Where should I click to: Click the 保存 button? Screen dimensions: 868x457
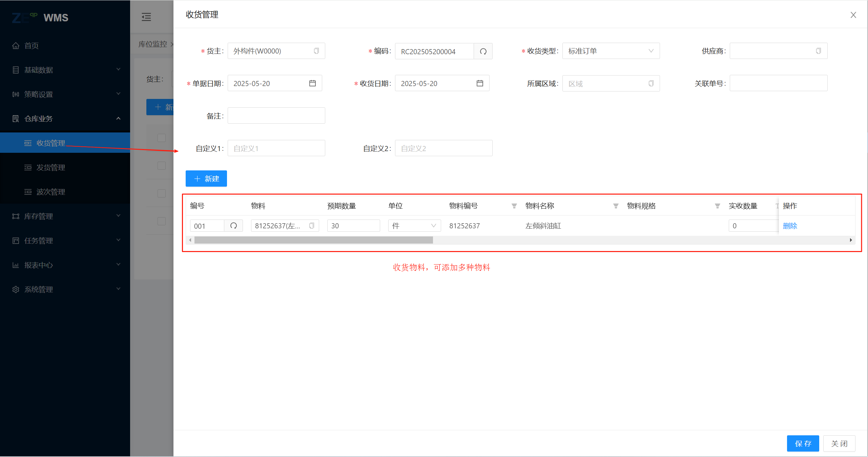pos(803,443)
